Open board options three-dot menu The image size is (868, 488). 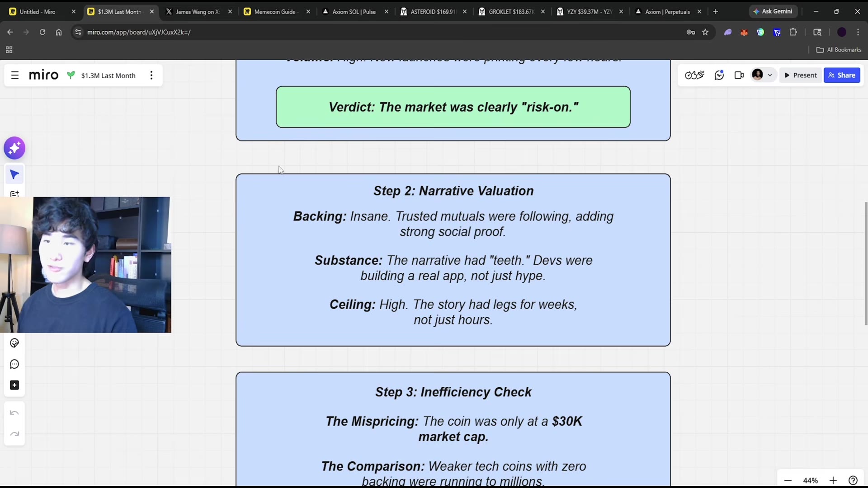pyautogui.click(x=151, y=75)
